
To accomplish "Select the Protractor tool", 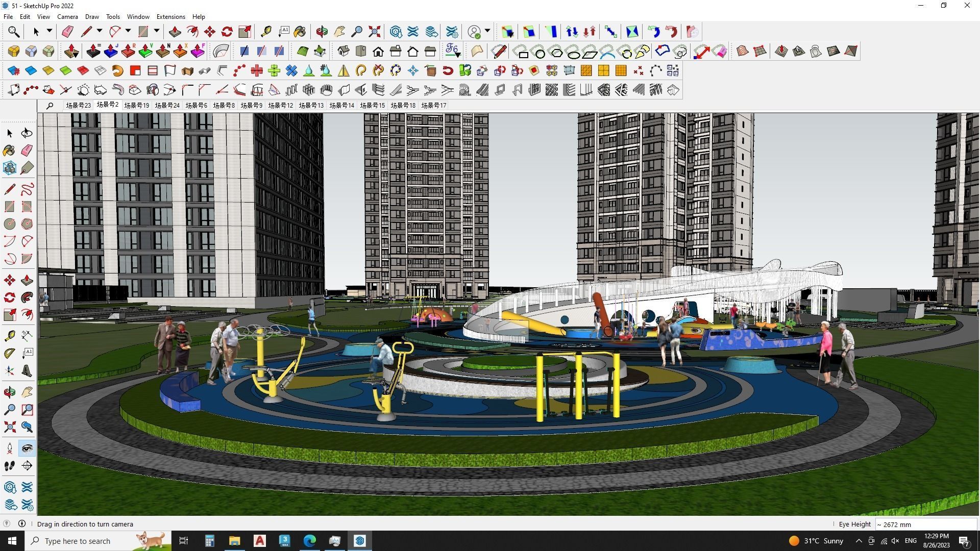I will coord(10,354).
